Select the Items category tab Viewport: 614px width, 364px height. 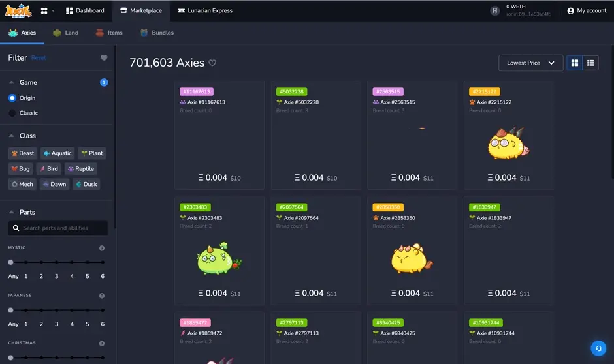[109, 33]
